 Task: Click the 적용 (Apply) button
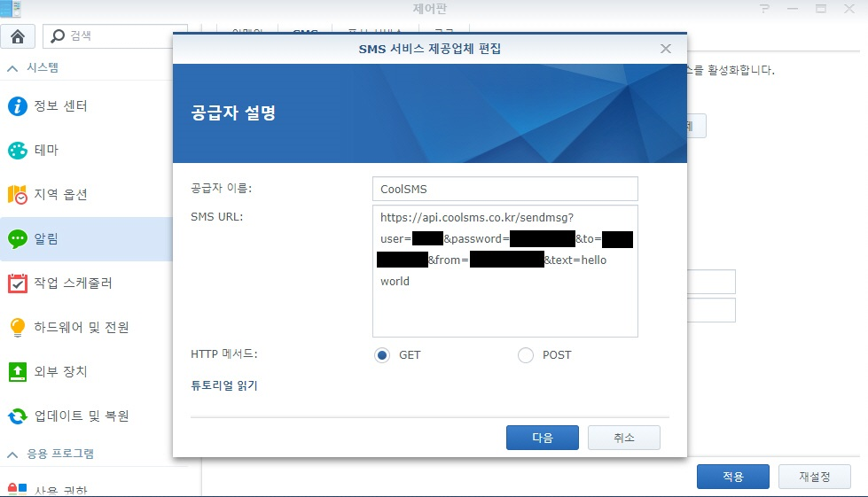point(732,477)
